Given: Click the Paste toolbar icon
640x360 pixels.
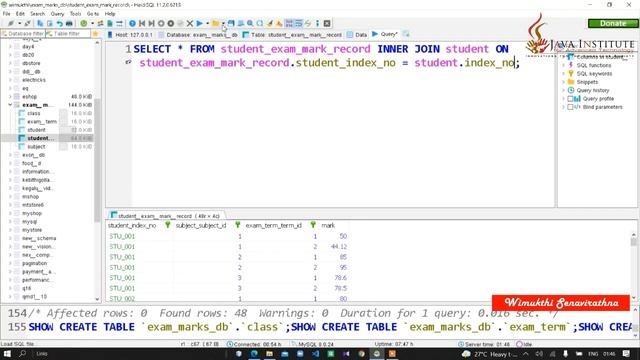Looking at the screenshot, I should point(49,24).
